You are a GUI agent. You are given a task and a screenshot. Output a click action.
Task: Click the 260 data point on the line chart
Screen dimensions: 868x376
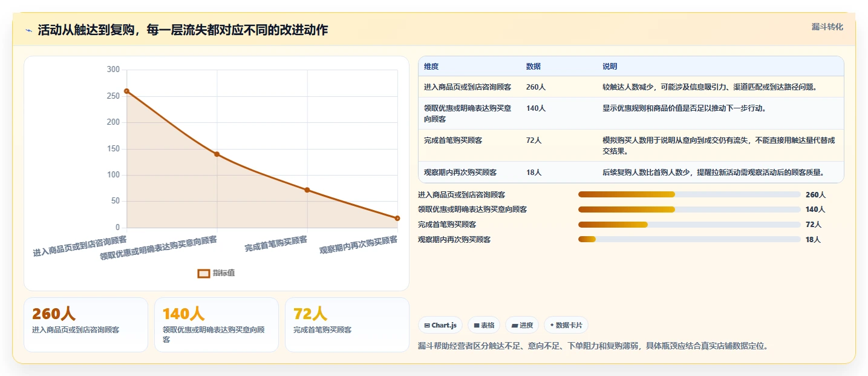point(126,91)
